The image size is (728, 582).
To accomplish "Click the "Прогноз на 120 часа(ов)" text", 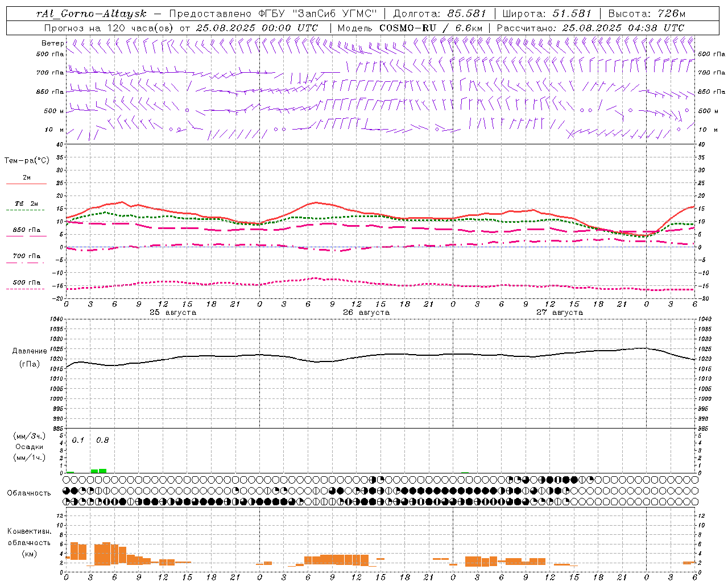I will pos(109,28).
